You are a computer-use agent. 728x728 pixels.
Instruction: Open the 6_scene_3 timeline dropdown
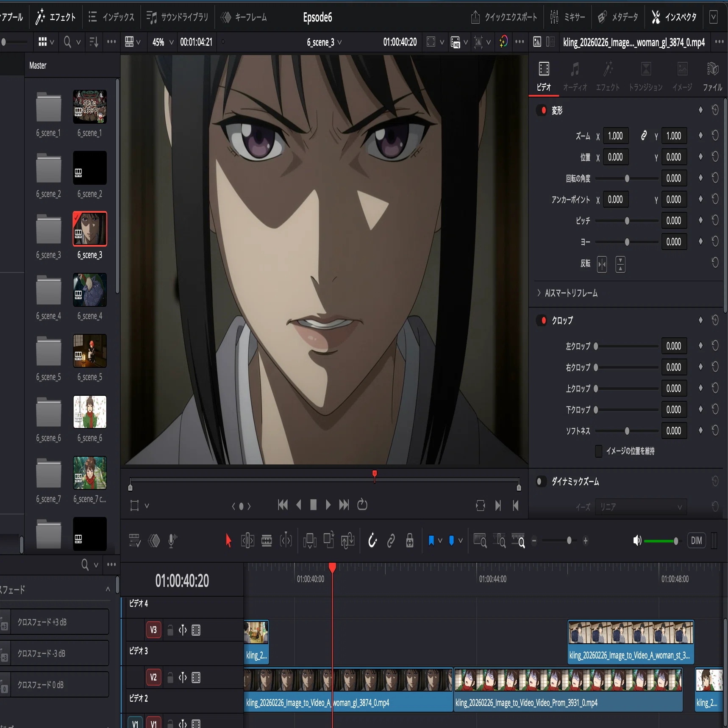(x=324, y=42)
